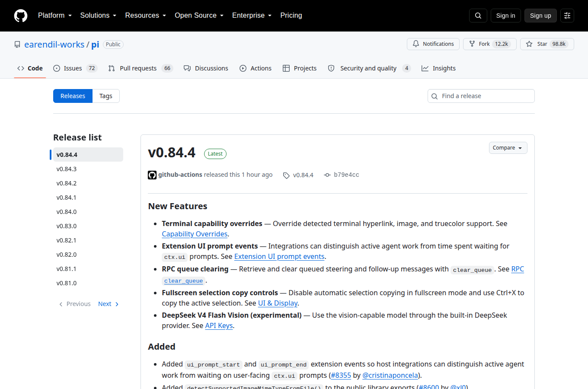Click the v0.84.4 release title heading
588x389 pixels.
pyautogui.click(x=172, y=153)
